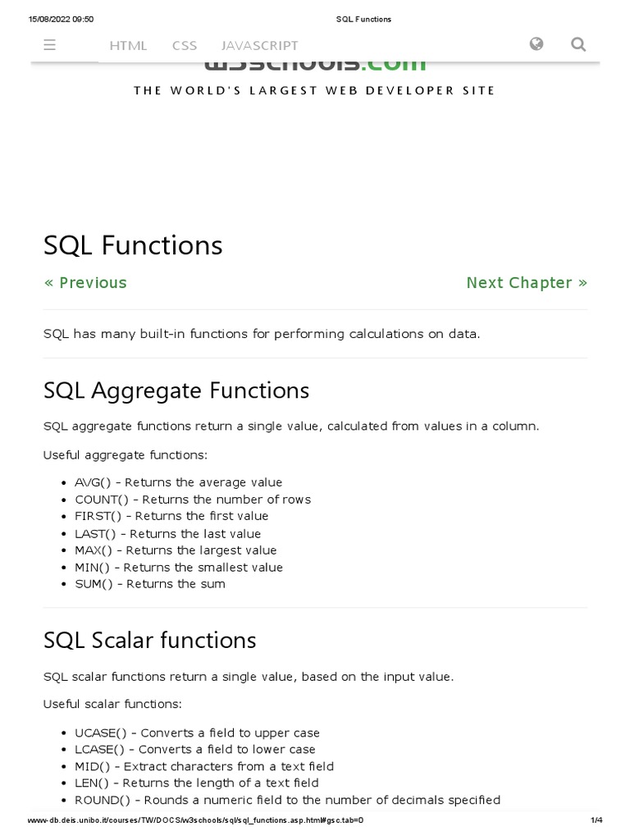Switch to the CSS tab
Image resolution: width=630 pixels, height=840 pixels.
[185, 46]
